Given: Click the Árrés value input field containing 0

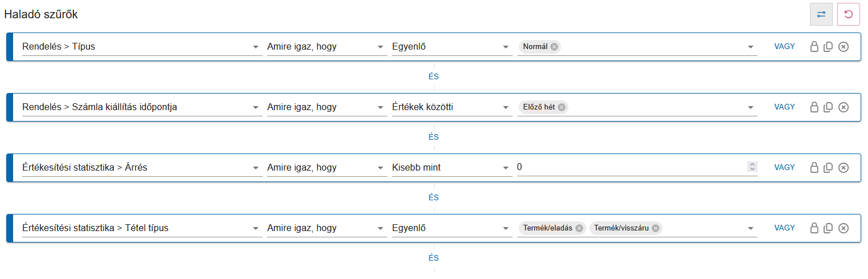Looking at the screenshot, I should pos(627,168).
